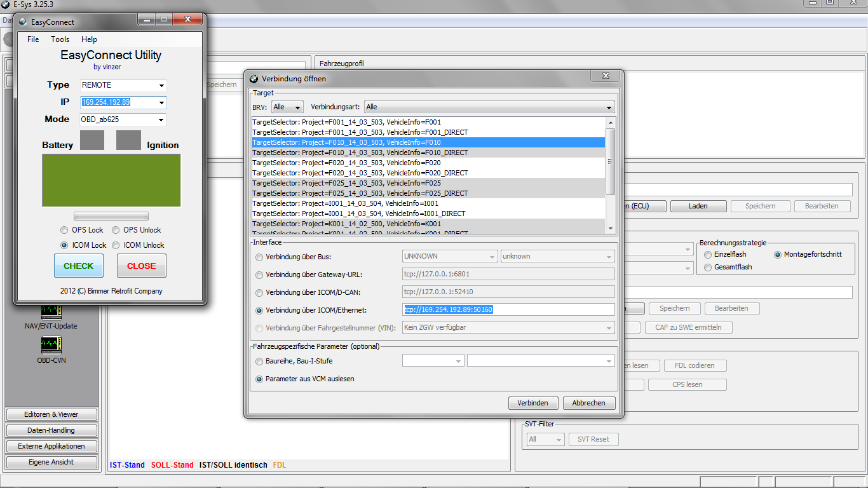Select the OPS Unlock radio button
Image resolution: width=868 pixels, height=488 pixels.
116,230
